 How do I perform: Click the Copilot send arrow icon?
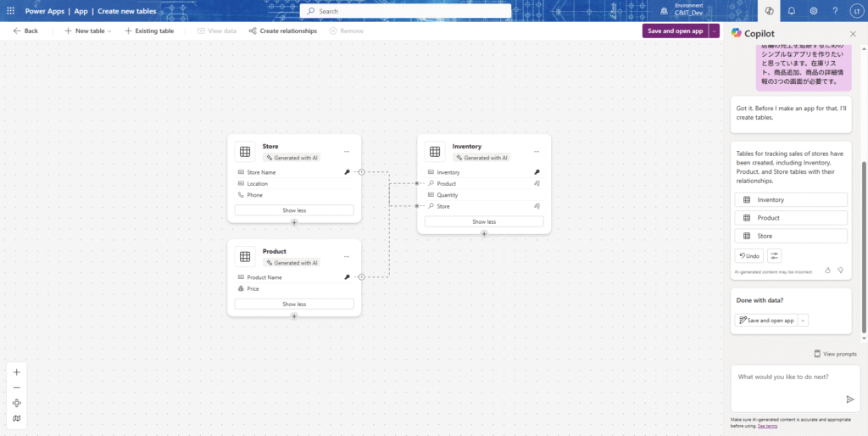[849, 399]
